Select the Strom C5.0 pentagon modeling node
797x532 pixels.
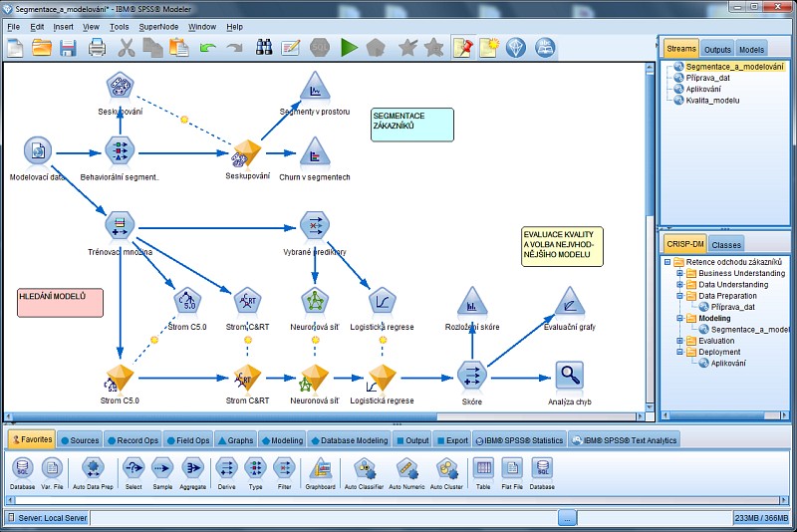tap(187, 301)
